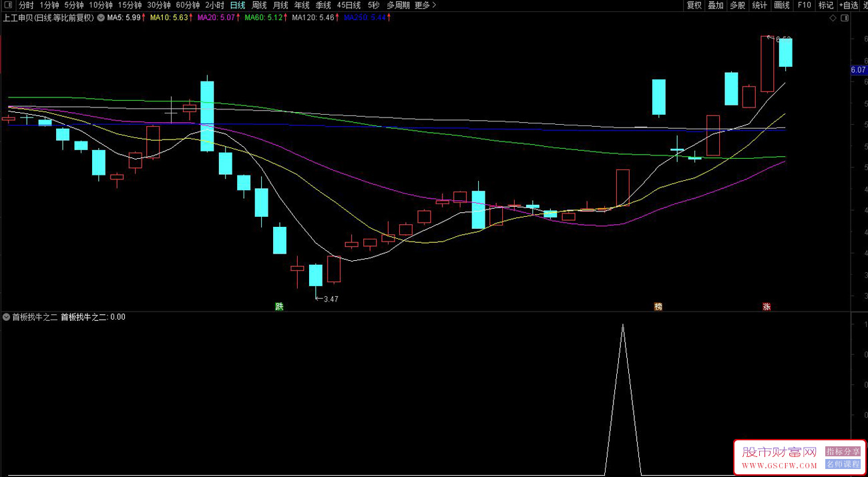Screen dimensions: 868x477
Task: Select the 30分钟 period tab
Action: pos(159,5)
